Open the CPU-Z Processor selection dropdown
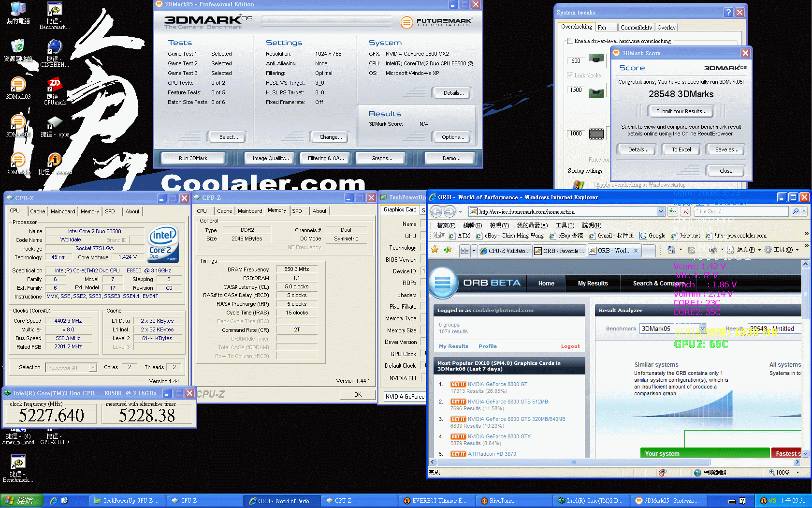 click(x=93, y=368)
